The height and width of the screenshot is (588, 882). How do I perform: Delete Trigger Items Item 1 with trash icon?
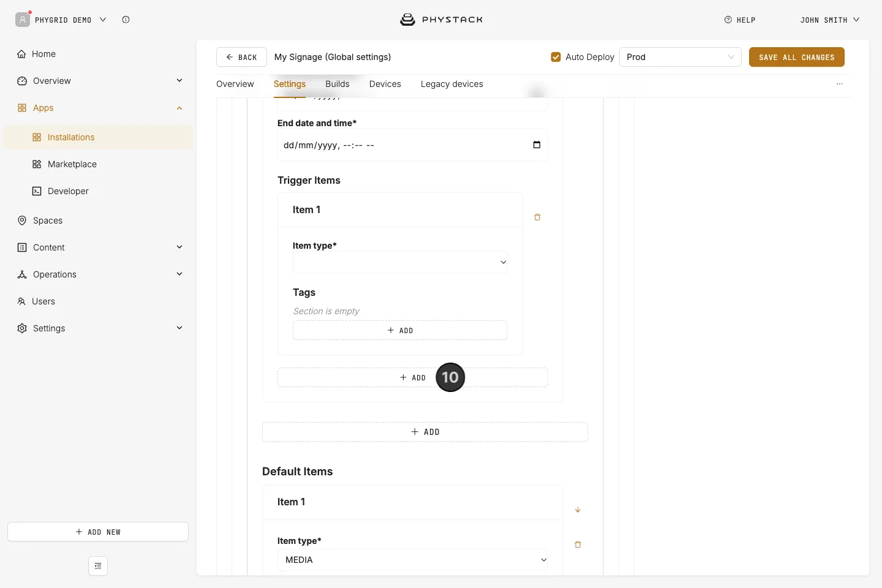537,217
